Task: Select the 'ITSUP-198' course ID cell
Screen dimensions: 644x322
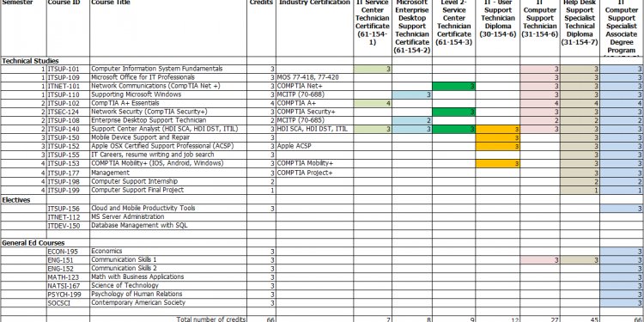Action: coord(68,181)
